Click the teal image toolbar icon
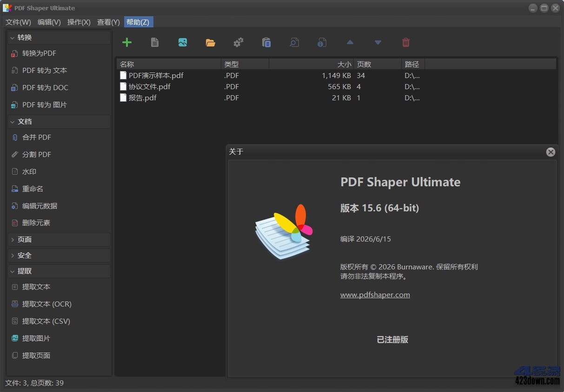Viewport: 564px width, 392px height. tap(183, 42)
